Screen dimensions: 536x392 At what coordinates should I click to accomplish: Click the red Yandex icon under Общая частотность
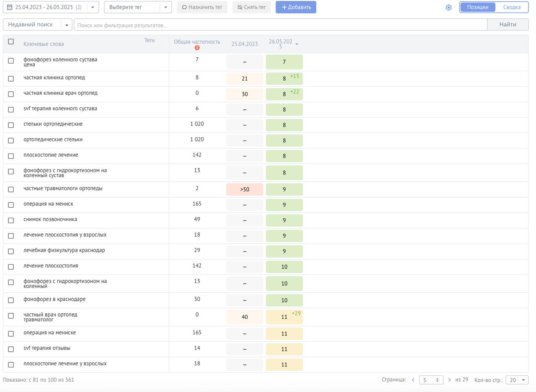pos(197,48)
